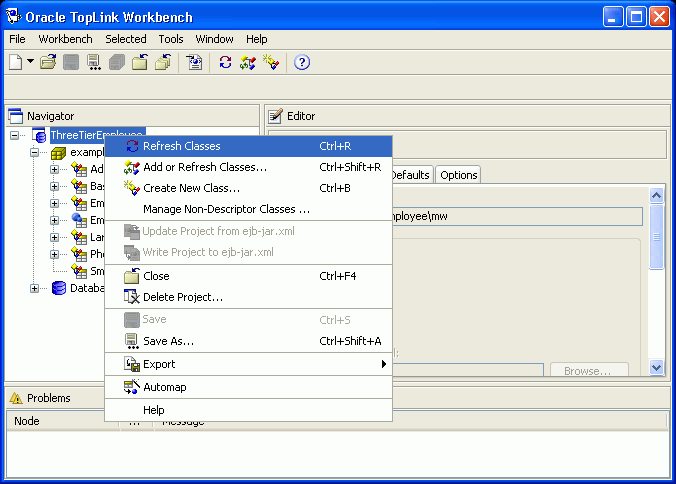
Task: Collapse the examples package node
Action: (34, 152)
